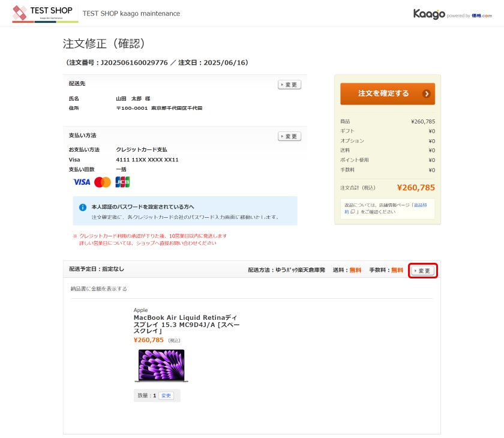The width and height of the screenshot is (504, 438).
Task: Click the MacBook Air product name
Action: [187, 324]
